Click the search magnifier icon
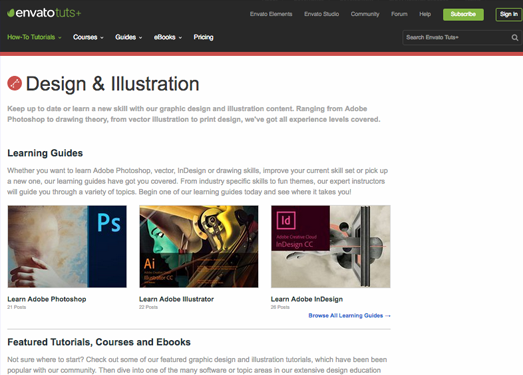 point(515,38)
